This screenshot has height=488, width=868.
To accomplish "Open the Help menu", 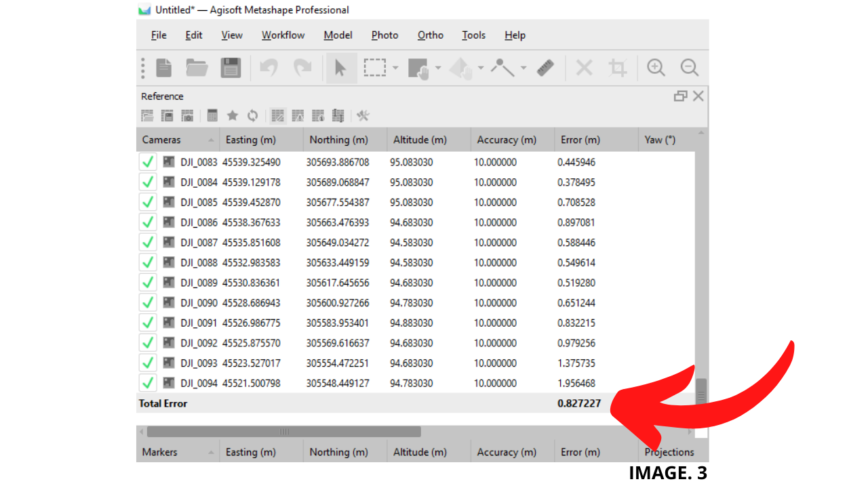I will (515, 35).
